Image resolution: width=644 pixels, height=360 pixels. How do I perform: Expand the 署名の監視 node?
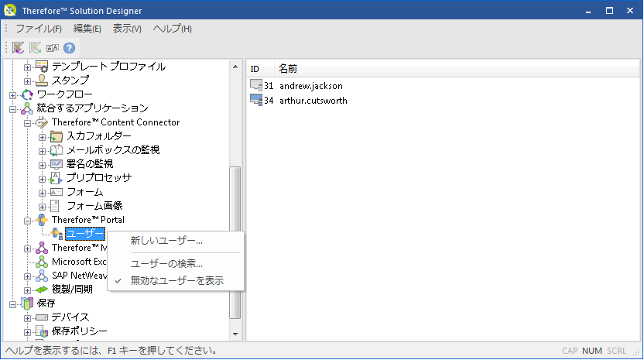(42, 165)
